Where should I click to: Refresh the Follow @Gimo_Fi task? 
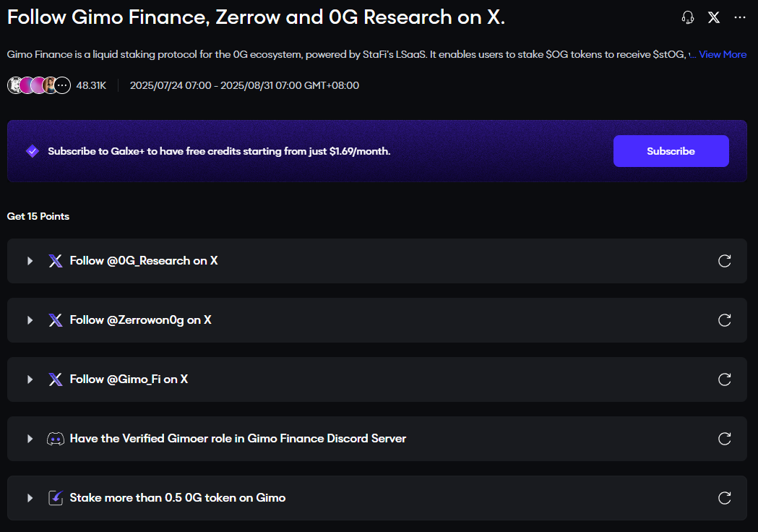tap(725, 379)
